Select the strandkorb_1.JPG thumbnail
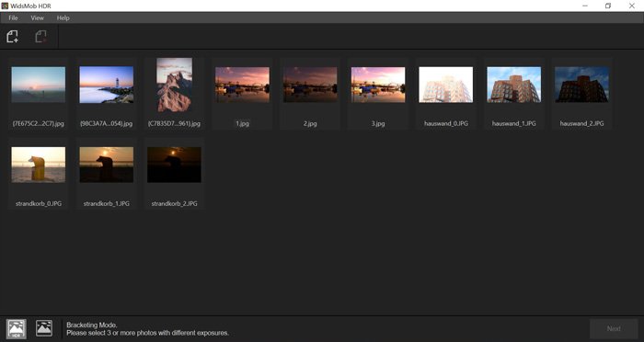Screen dimensions: 644x342 [107, 165]
